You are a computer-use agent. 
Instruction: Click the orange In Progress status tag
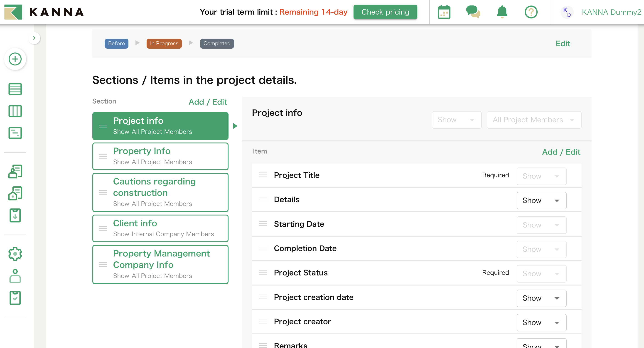tap(164, 44)
